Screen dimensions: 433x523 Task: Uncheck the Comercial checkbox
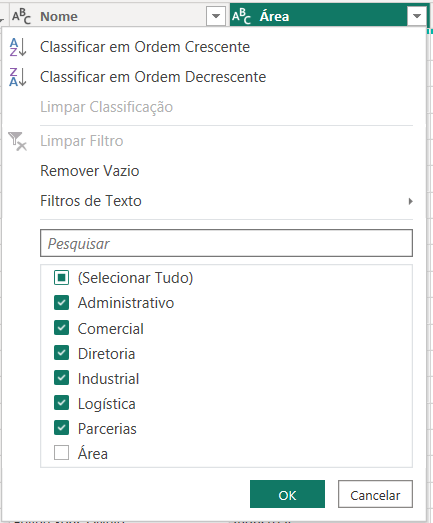61,328
